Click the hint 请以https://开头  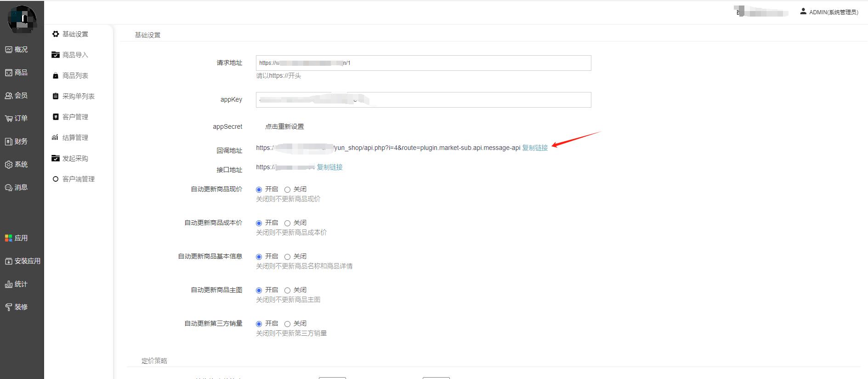278,75
